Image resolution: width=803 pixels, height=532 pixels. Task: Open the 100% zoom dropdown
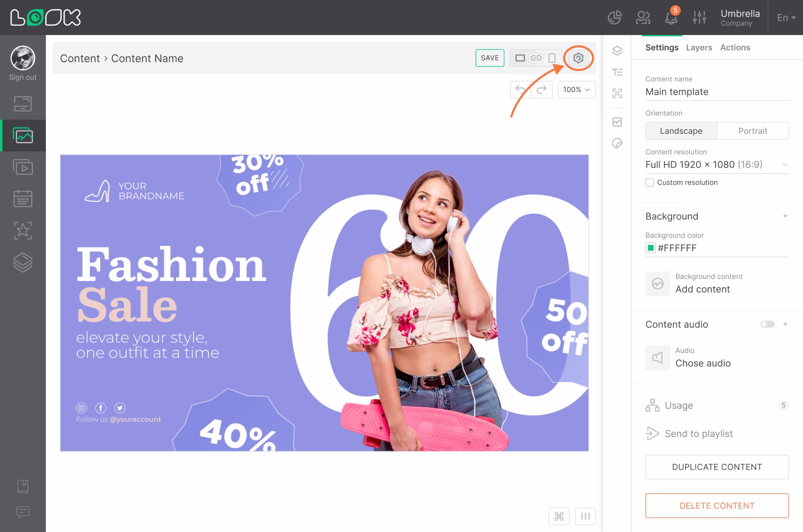click(577, 90)
